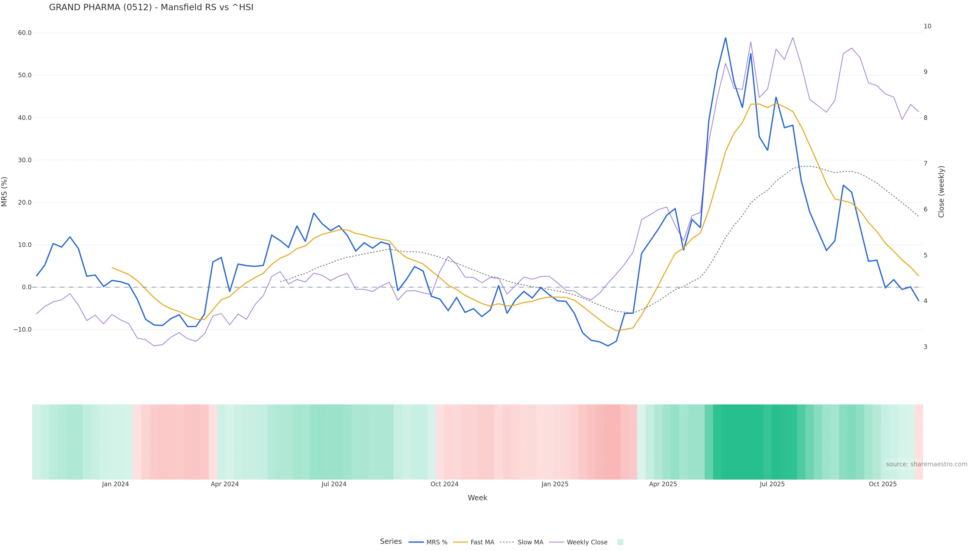Image resolution: width=980 pixels, height=551 pixels.
Task: Click the orange Fast MA legend line sample
Action: pyautogui.click(x=460, y=542)
